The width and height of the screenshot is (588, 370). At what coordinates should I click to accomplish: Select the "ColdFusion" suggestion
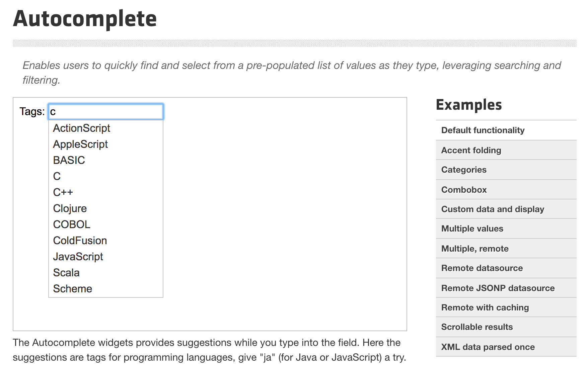tap(80, 240)
